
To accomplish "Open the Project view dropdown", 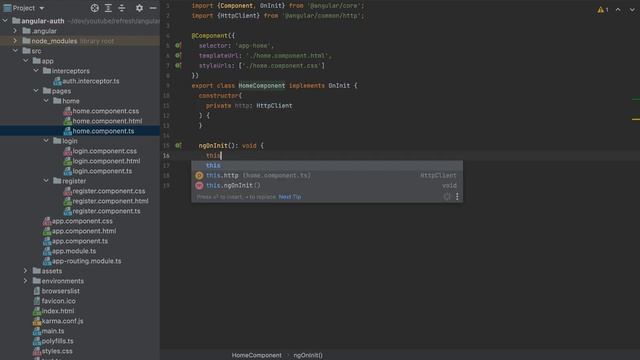I will pyautogui.click(x=42, y=8).
